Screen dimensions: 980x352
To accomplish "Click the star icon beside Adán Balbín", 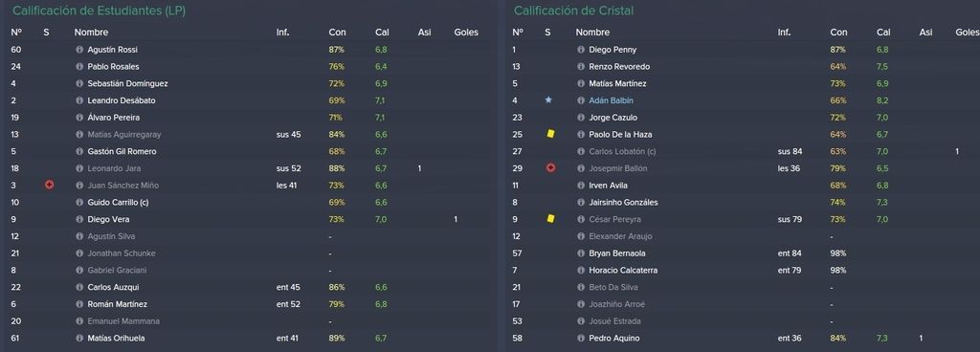I will (548, 99).
